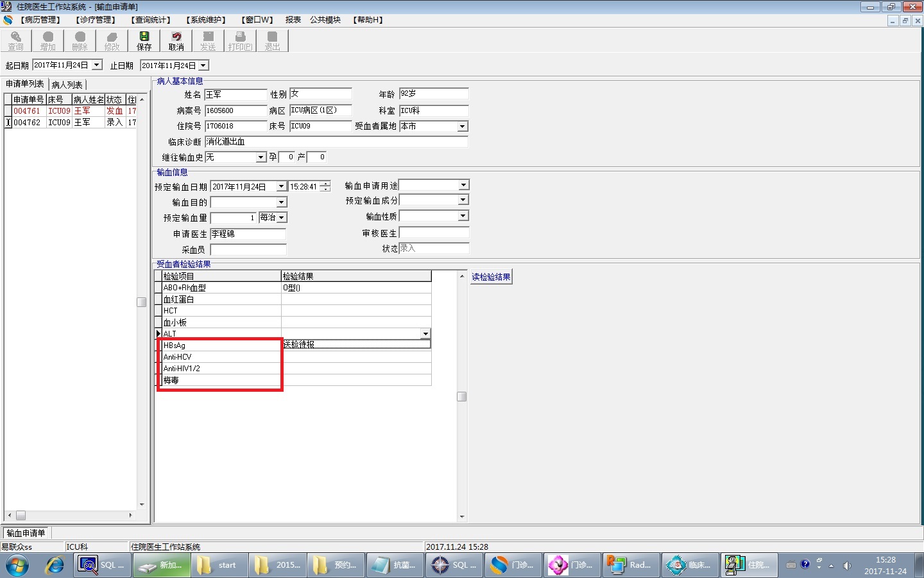Click the 增加 add toolbar icon
Viewport: 924px width, 578px height.
[48, 41]
